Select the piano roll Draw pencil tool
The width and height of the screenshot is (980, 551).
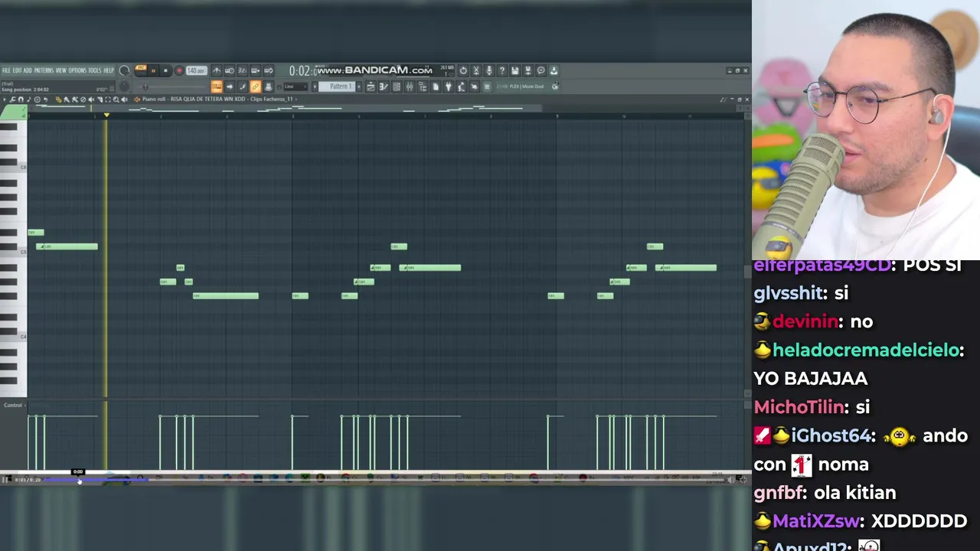[58, 99]
